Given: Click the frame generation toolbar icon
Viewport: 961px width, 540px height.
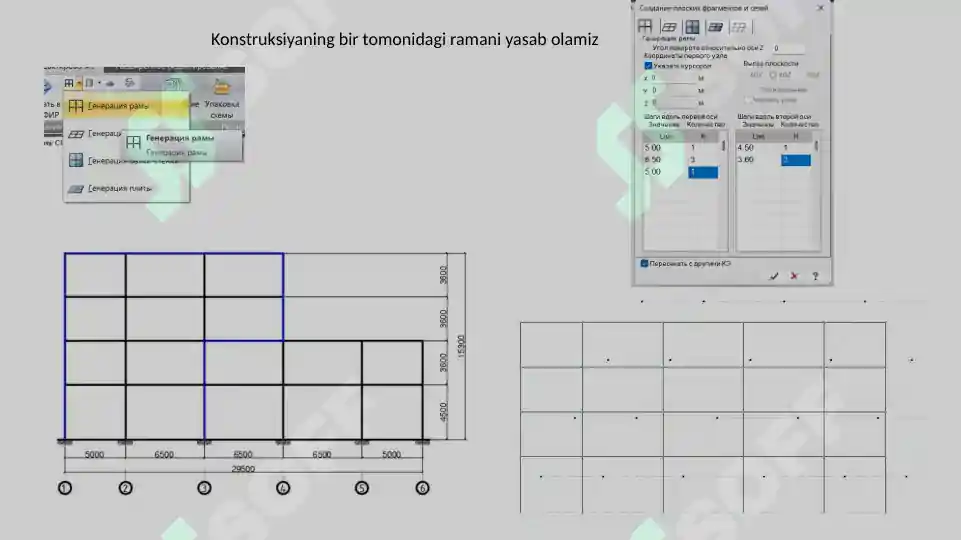Looking at the screenshot, I should pos(69,83).
